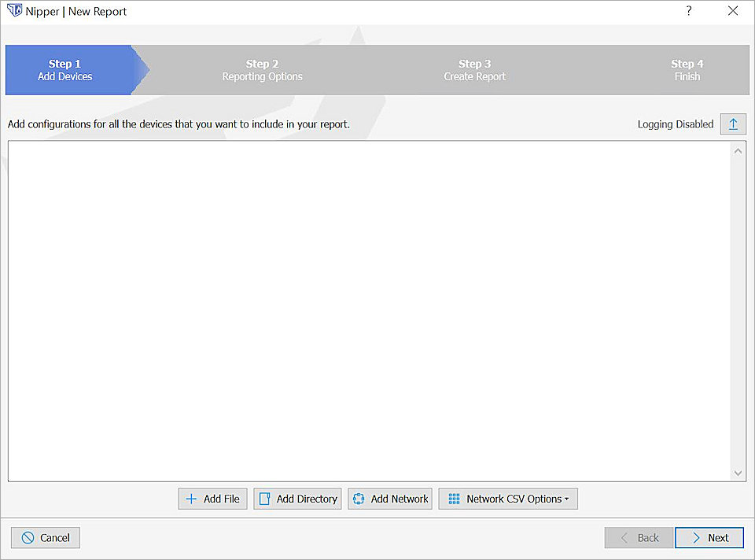The width and height of the screenshot is (755, 560).
Task: Cancel the New Report wizard
Action: tap(46, 538)
